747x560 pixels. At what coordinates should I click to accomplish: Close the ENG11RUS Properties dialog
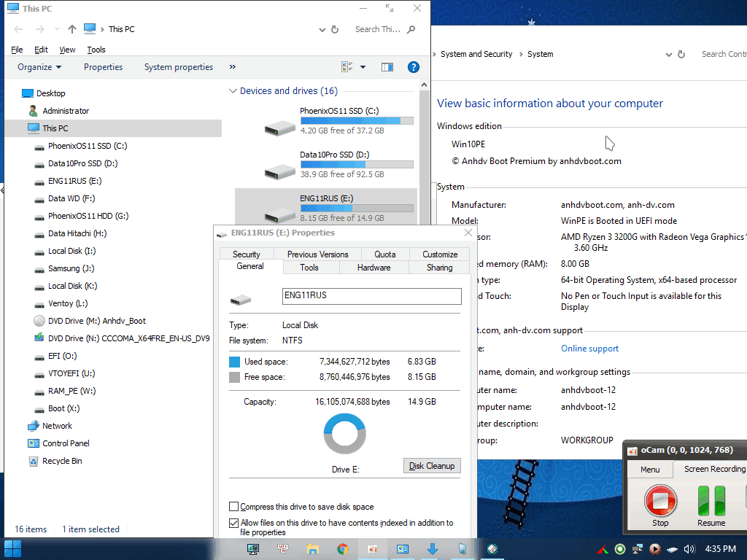[x=468, y=233]
